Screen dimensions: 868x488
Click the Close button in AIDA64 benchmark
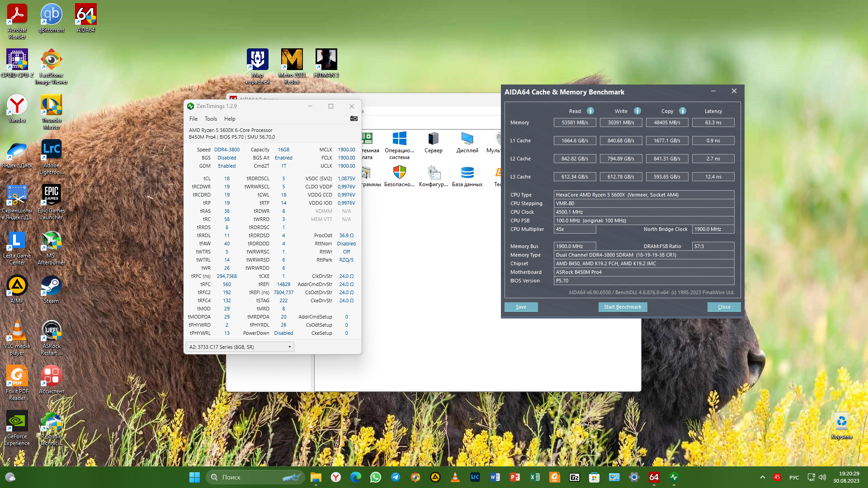724,307
